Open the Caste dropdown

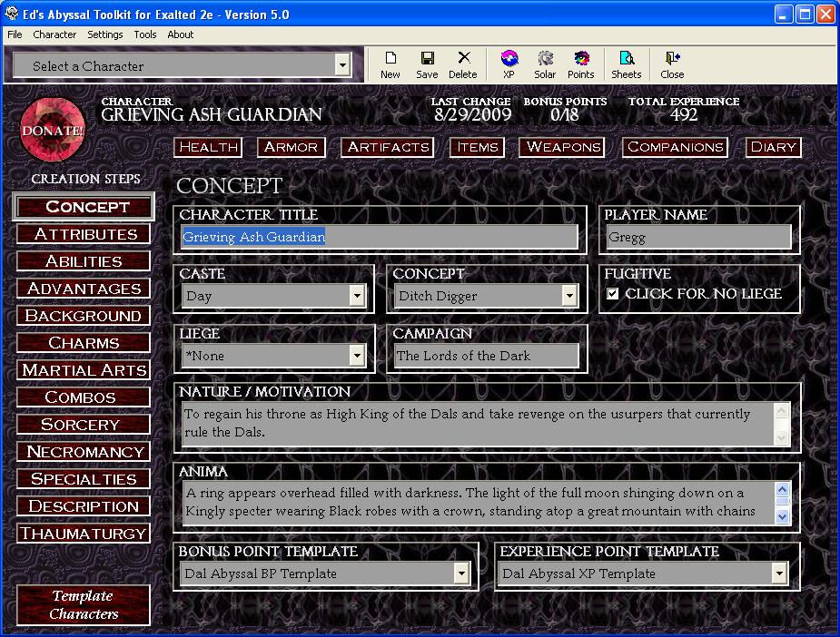pos(358,297)
